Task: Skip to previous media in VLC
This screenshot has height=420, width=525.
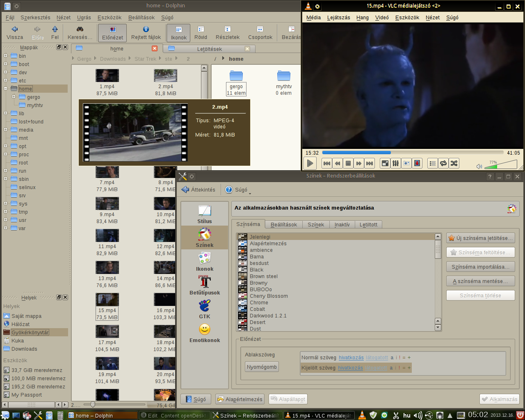Action: [x=327, y=163]
